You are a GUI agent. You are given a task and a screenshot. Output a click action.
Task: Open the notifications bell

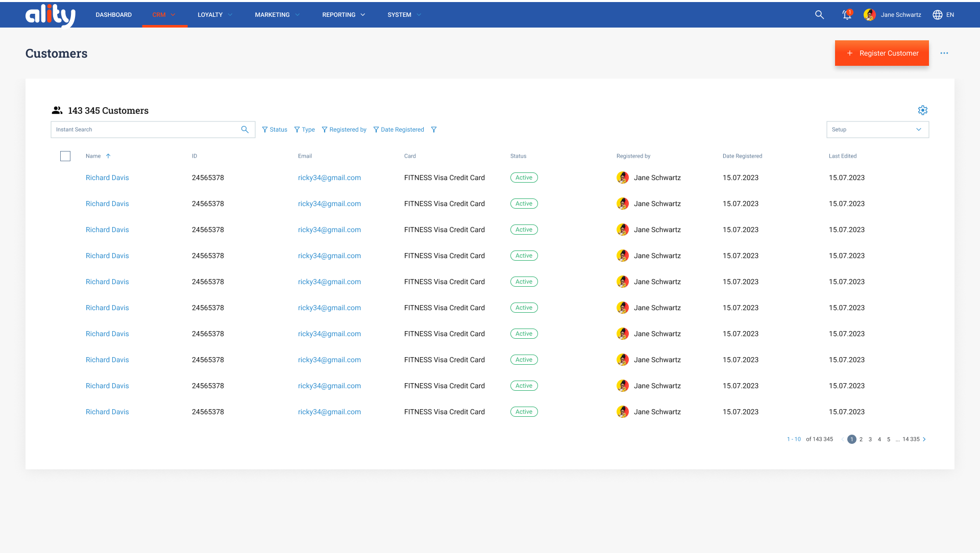tap(847, 14)
